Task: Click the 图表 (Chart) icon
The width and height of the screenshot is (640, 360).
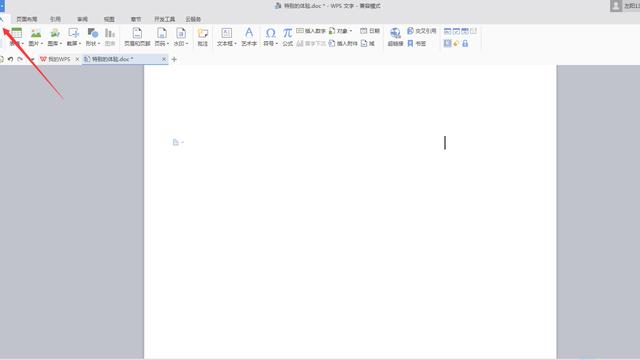Action: click(x=110, y=33)
